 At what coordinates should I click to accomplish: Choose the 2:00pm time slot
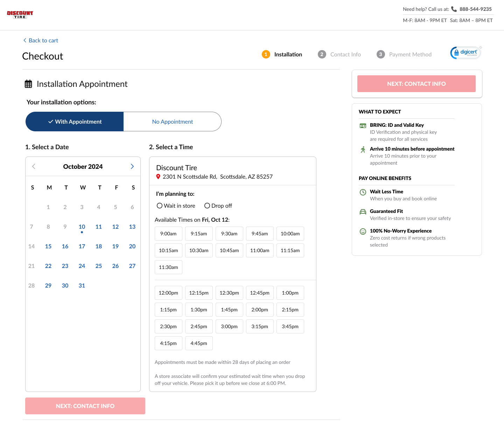(x=260, y=310)
